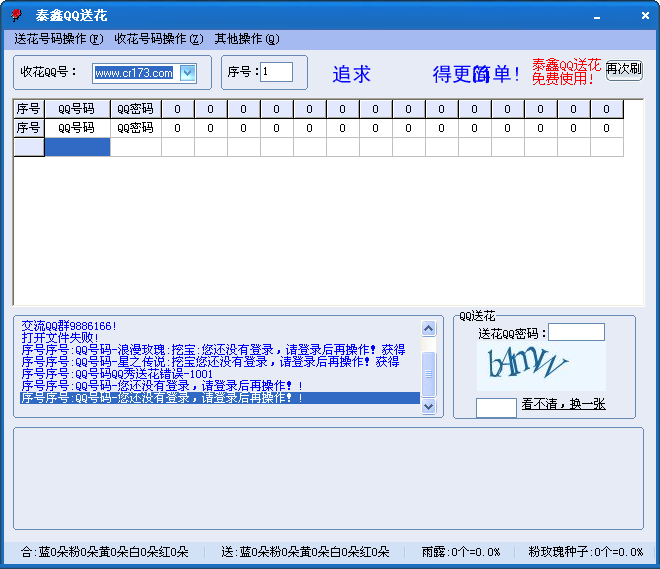Click the 序号 input field containing 1
The height and width of the screenshot is (569, 660).
(x=276, y=72)
